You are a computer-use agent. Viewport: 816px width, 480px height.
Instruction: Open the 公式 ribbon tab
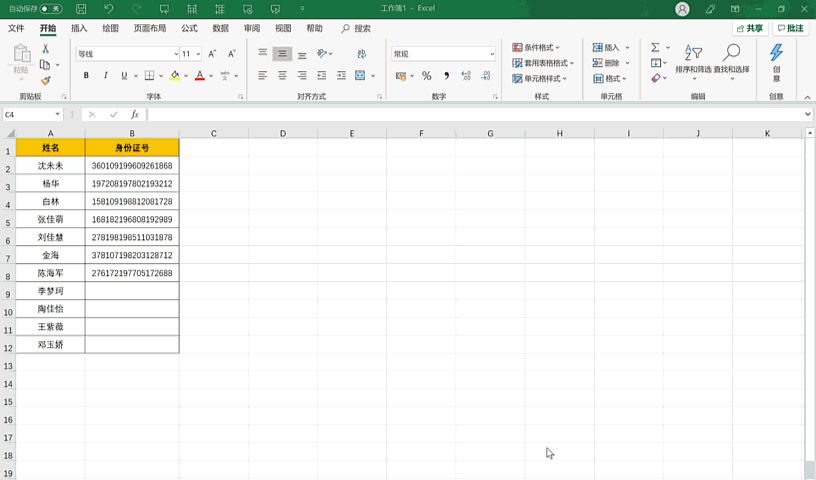pos(189,28)
